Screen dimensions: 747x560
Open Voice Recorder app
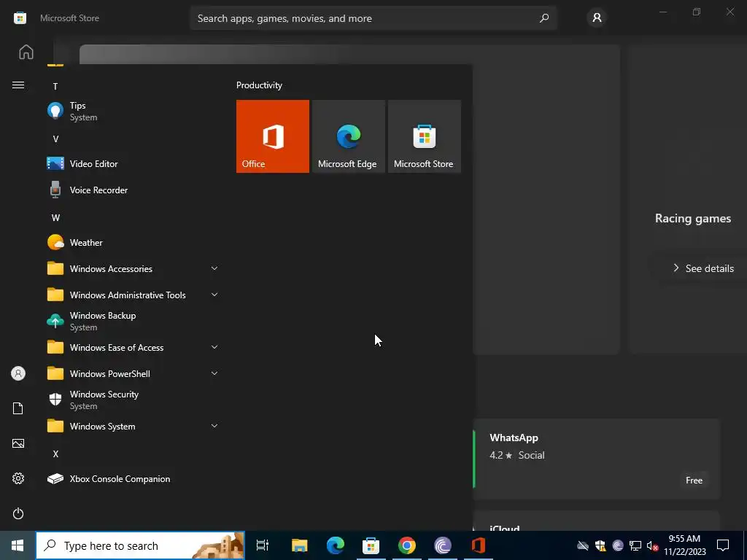click(x=133, y=190)
